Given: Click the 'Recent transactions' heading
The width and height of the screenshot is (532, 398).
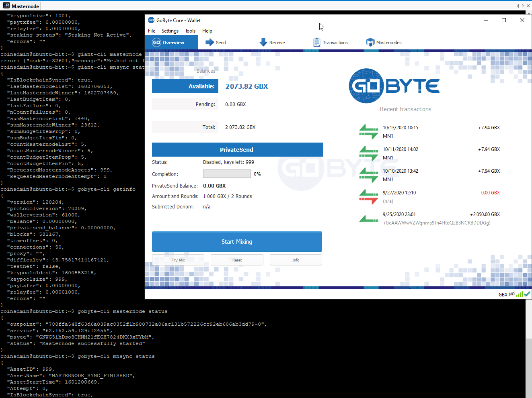Looking at the screenshot, I should 406,109.
